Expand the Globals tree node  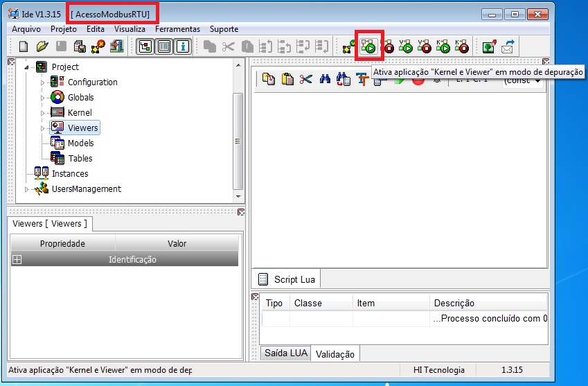click(x=42, y=98)
